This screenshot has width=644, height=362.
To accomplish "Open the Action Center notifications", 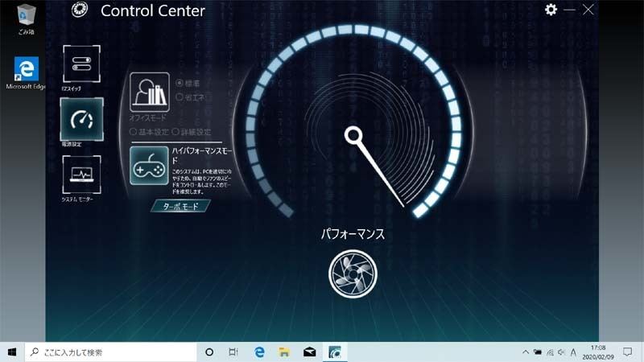I will tap(627, 352).
